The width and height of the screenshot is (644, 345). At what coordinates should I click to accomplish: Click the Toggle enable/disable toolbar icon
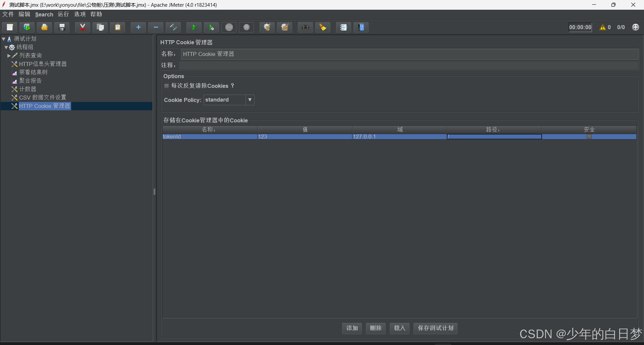(173, 27)
